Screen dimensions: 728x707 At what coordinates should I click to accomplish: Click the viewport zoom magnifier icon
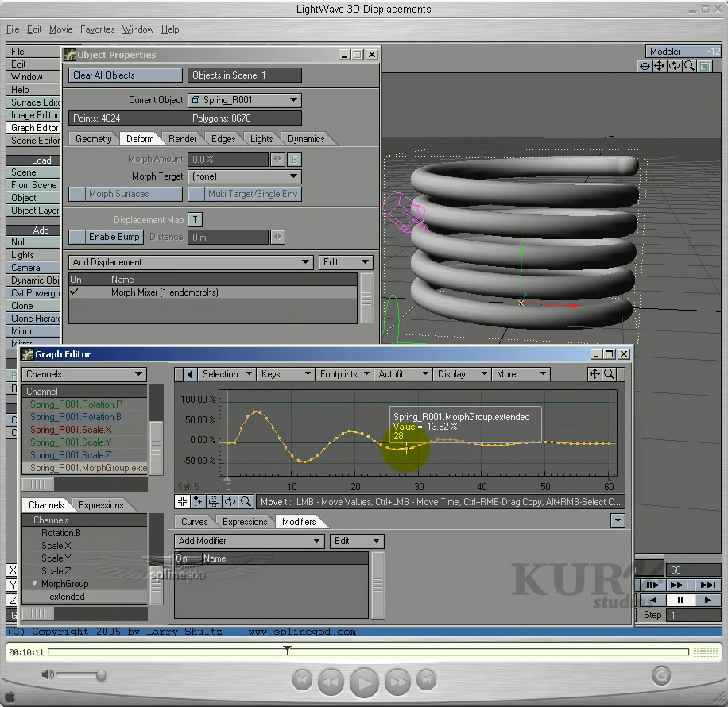689,67
